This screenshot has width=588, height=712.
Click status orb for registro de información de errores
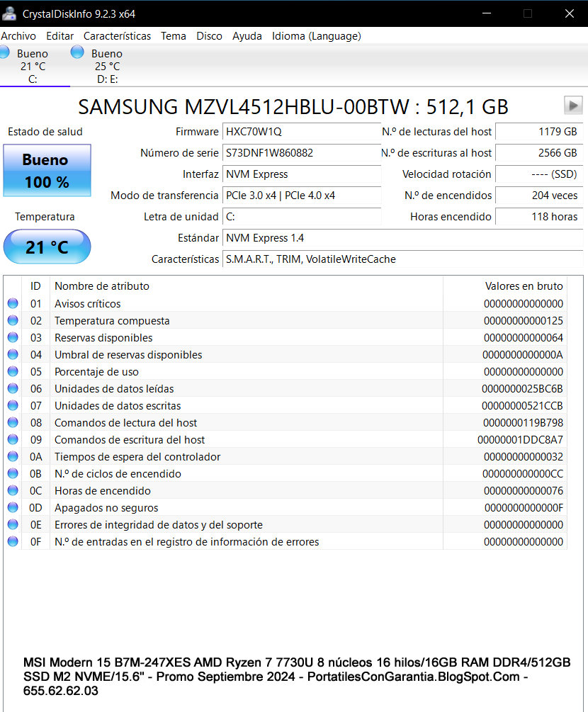pos(13,541)
